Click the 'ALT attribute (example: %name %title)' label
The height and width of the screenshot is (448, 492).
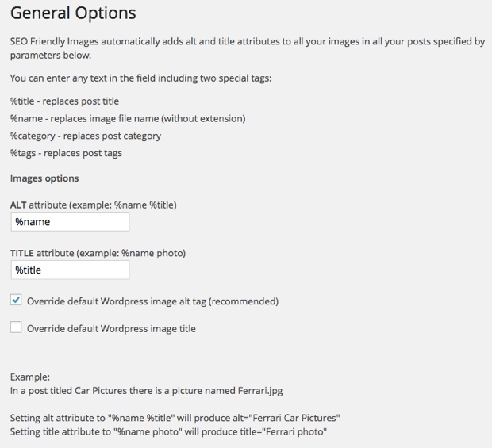tap(93, 205)
